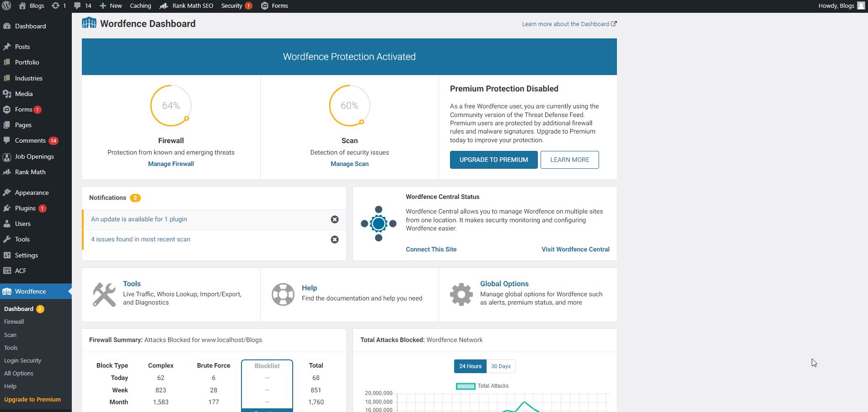Open '4 issues found in most recent scan'

tap(140, 239)
